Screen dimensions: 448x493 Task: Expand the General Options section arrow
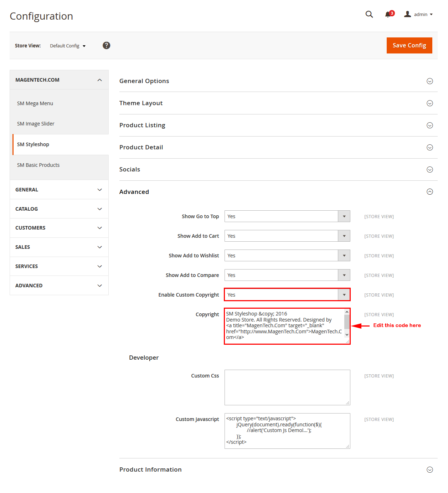point(429,81)
